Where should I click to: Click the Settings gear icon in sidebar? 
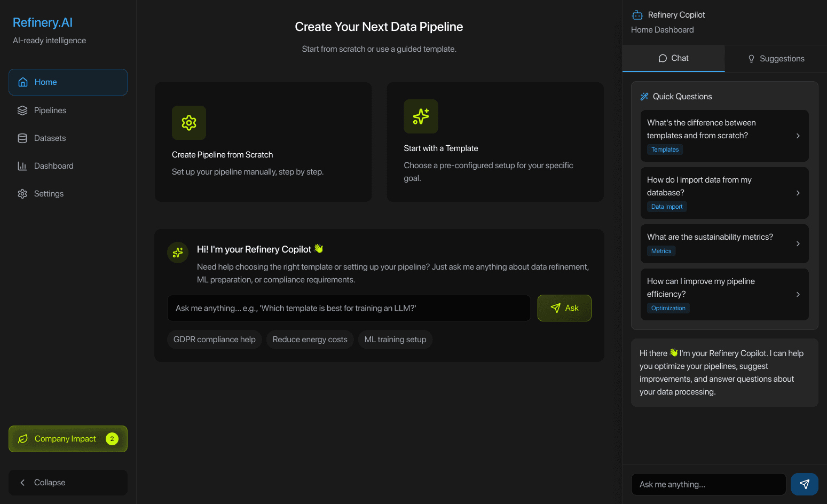22,194
